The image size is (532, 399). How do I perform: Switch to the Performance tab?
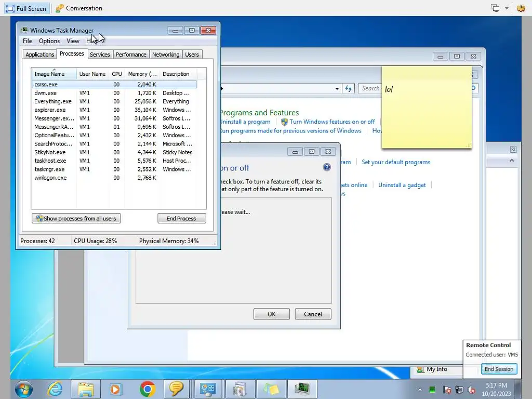pyautogui.click(x=131, y=55)
